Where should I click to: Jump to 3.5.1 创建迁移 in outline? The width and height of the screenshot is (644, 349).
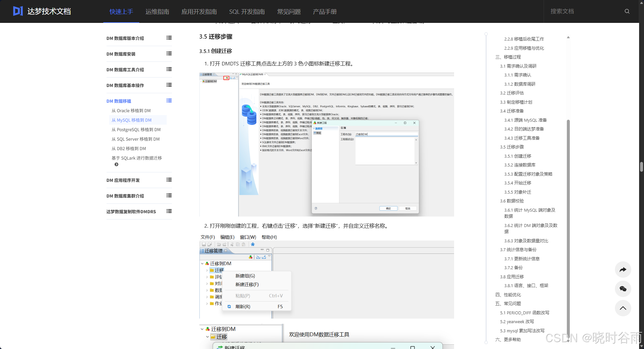coord(517,156)
